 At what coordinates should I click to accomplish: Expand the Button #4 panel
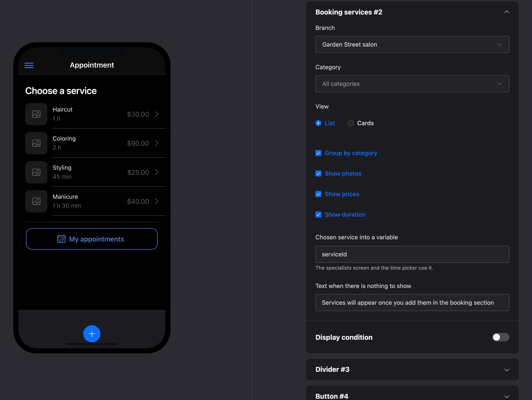point(507,397)
